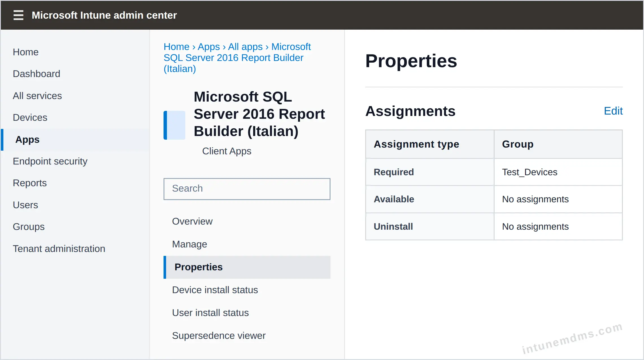
Task: Open Device install status
Action: (x=215, y=290)
